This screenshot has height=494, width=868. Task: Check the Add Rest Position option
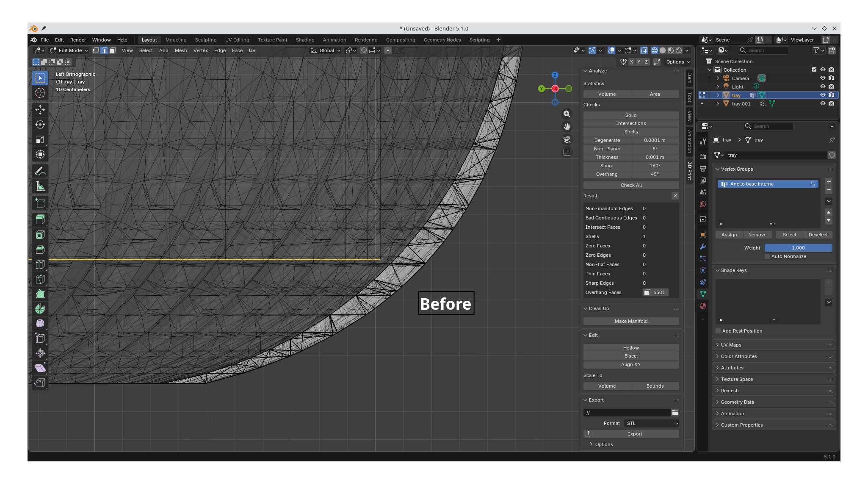[x=718, y=331]
